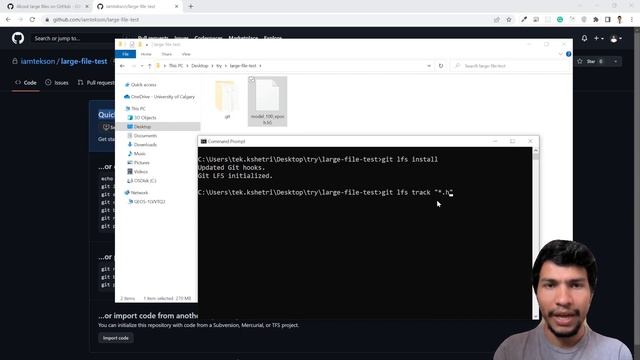This screenshot has width=640, height=360.
Task: Open the View ribbon tab in File Explorer
Action: pos(186,54)
